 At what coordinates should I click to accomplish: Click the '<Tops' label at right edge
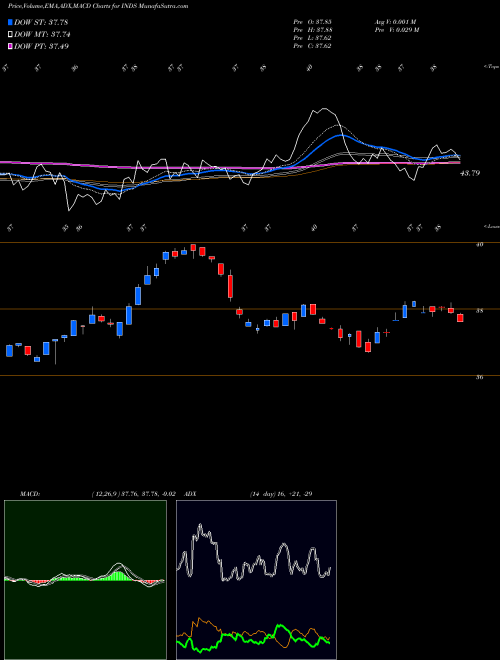(x=491, y=67)
